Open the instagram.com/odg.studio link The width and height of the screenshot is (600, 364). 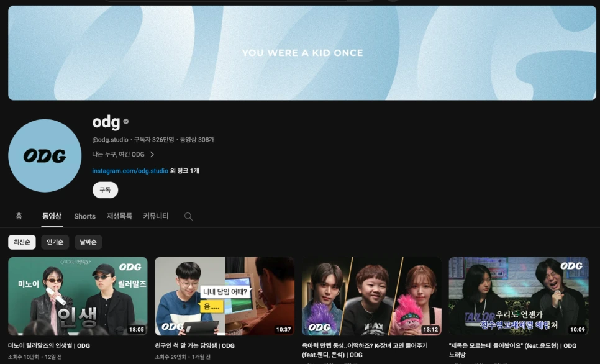[130, 171]
